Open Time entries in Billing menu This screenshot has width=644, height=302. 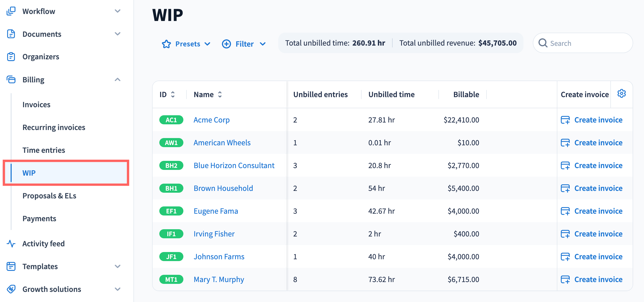(x=44, y=150)
